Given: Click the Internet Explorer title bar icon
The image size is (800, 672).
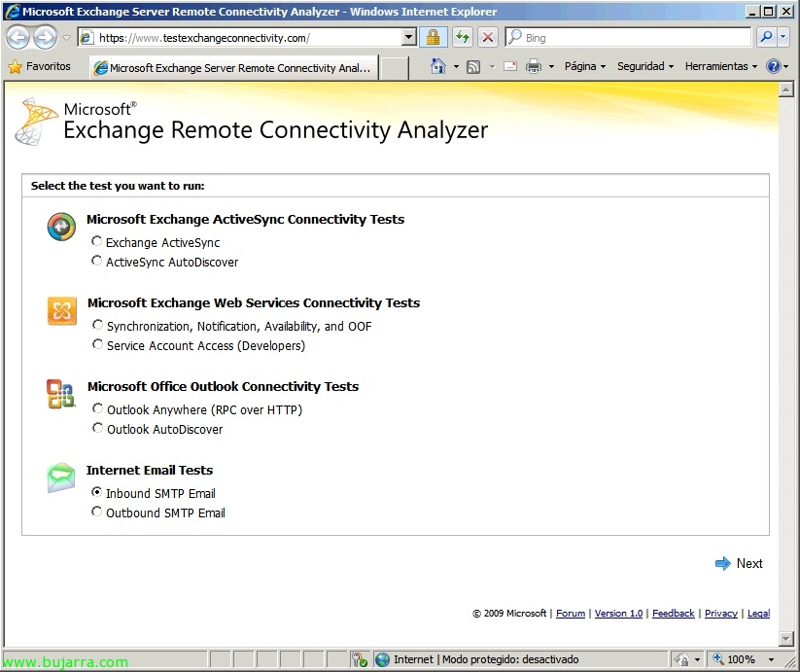Looking at the screenshot, I should click(x=13, y=12).
